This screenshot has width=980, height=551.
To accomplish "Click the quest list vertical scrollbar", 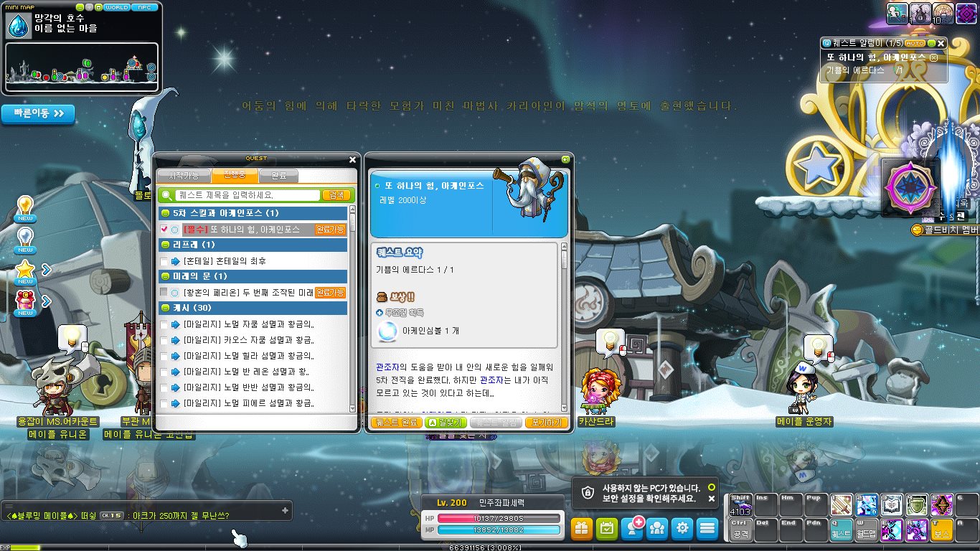I will click(x=352, y=309).
